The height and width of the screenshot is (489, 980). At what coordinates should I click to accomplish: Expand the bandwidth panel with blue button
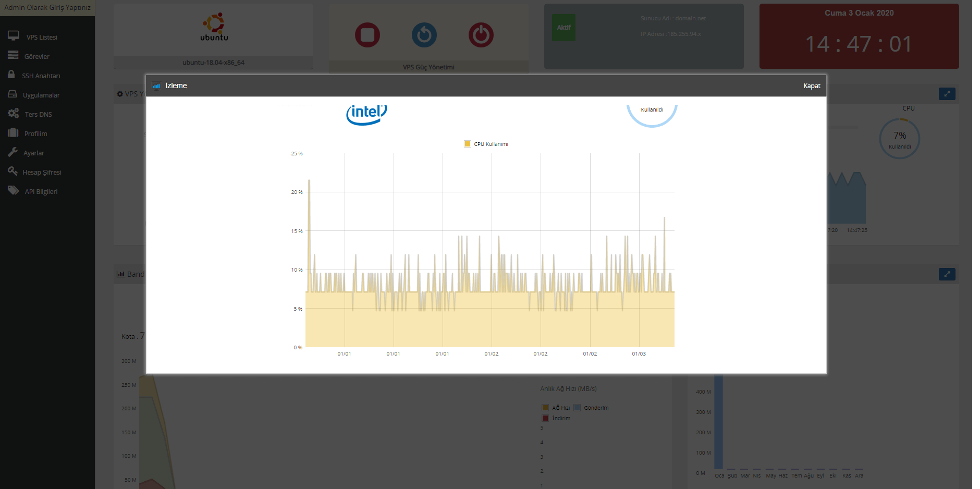pyautogui.click(x=947, y=274)
